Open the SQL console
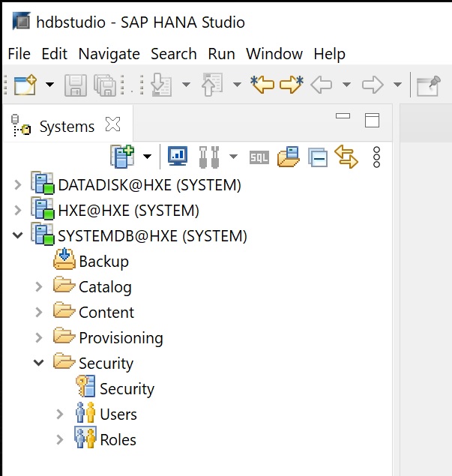The width and height of the screenshot is (452, 476). 259,157
